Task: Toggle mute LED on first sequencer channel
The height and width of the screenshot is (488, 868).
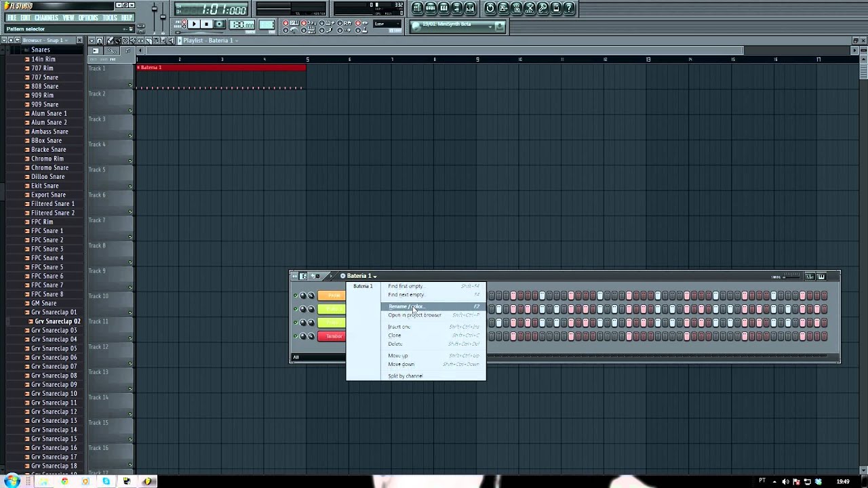Action: pos(295,296)
